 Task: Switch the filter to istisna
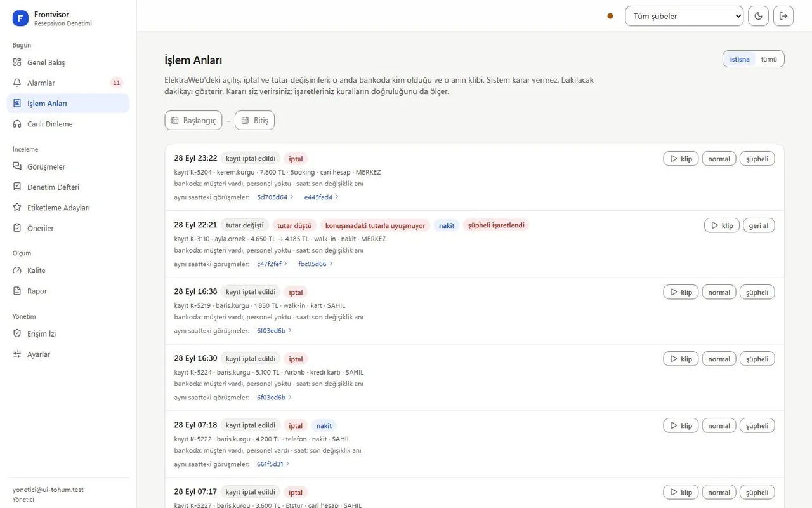tap(740, 59)
